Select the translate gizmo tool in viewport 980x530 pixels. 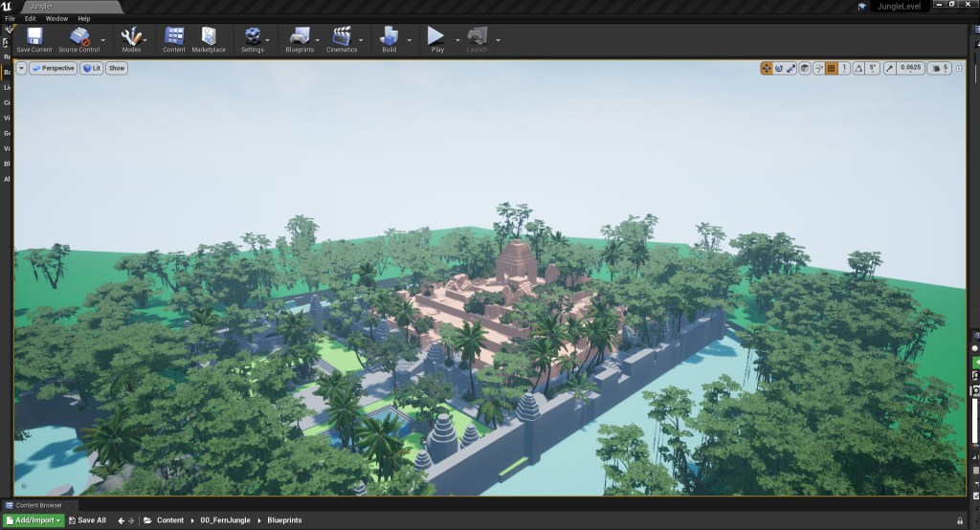pyautogui.click(x=767, y=68)
